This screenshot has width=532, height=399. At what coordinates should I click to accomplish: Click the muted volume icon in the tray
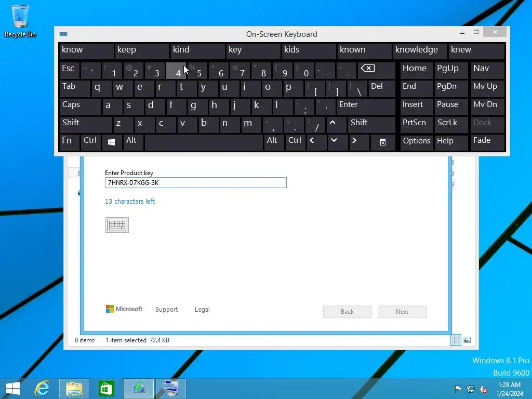point(483,389)
